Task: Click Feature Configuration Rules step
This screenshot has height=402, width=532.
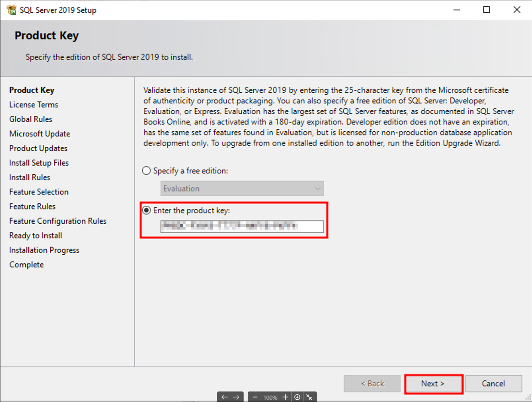Action: (x=58, y=221)
